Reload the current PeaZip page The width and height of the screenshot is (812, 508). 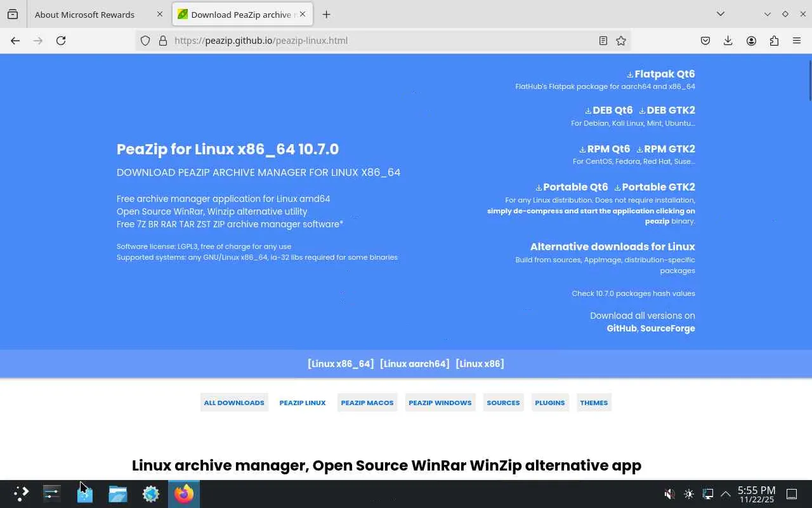click(61, 41)
